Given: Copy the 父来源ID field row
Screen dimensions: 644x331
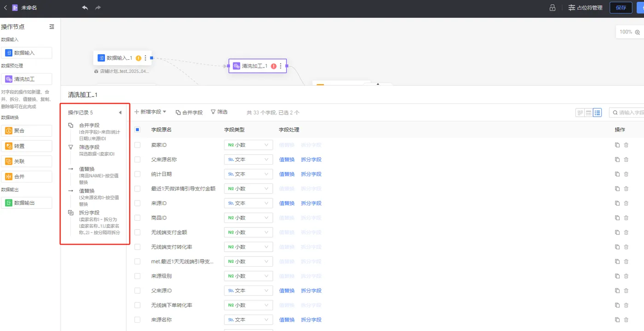Looking at the screenshot, I should [617, 291].
